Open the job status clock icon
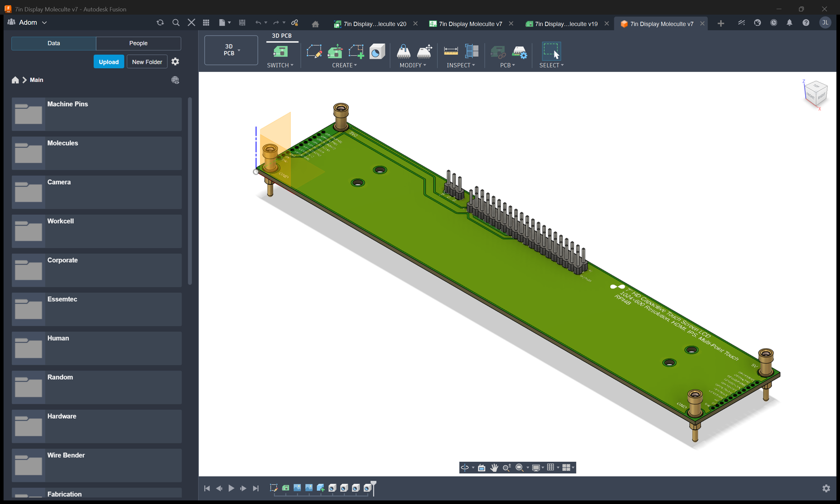 [x=774, y=22]
